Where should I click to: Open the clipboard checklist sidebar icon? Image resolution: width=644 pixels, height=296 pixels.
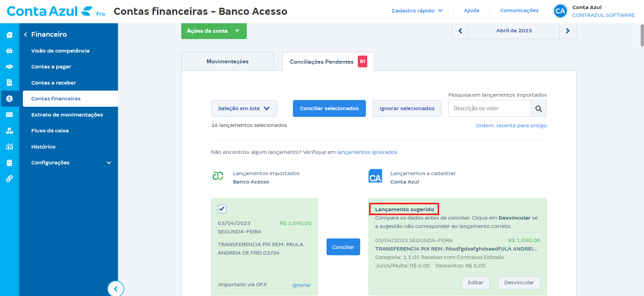[x=9, y=163]
